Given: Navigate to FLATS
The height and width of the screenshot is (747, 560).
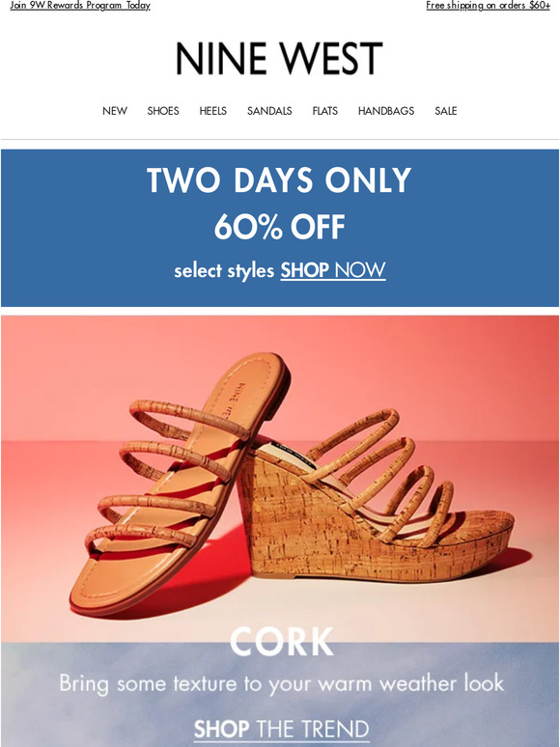Looking at the screenshot, I should pyautogui.click(x=325, y=111).
